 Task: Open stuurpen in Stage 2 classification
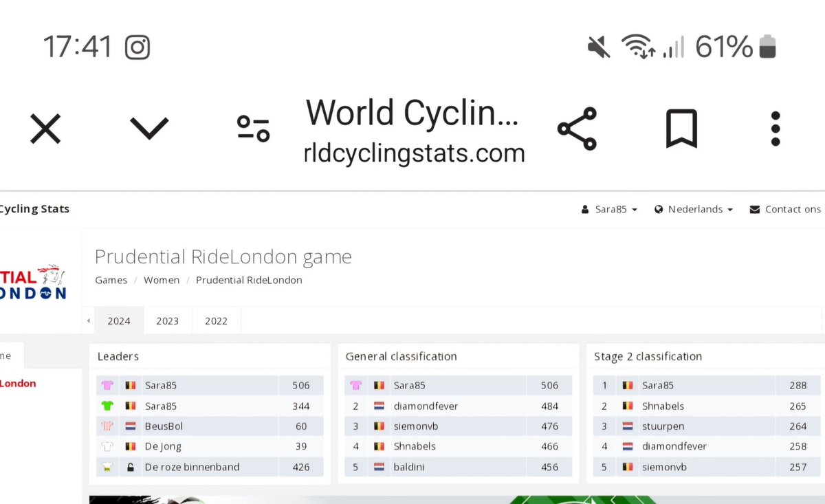(x=663, y=426)
